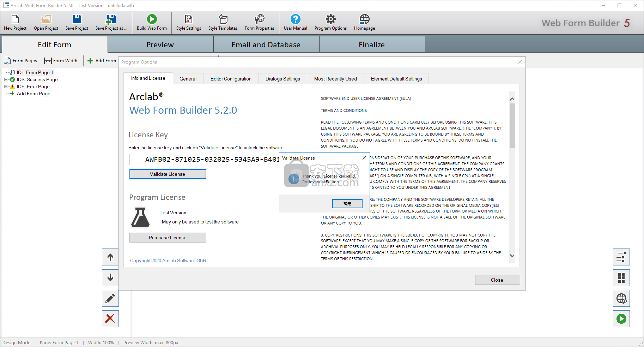Click 'Design Mode' in the status bar

16,342
